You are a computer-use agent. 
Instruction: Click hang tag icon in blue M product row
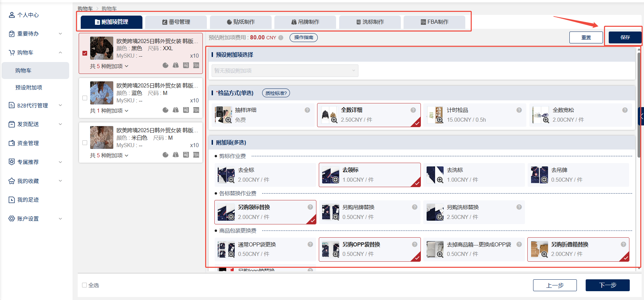pyautogui.click(x=176, y=110)
